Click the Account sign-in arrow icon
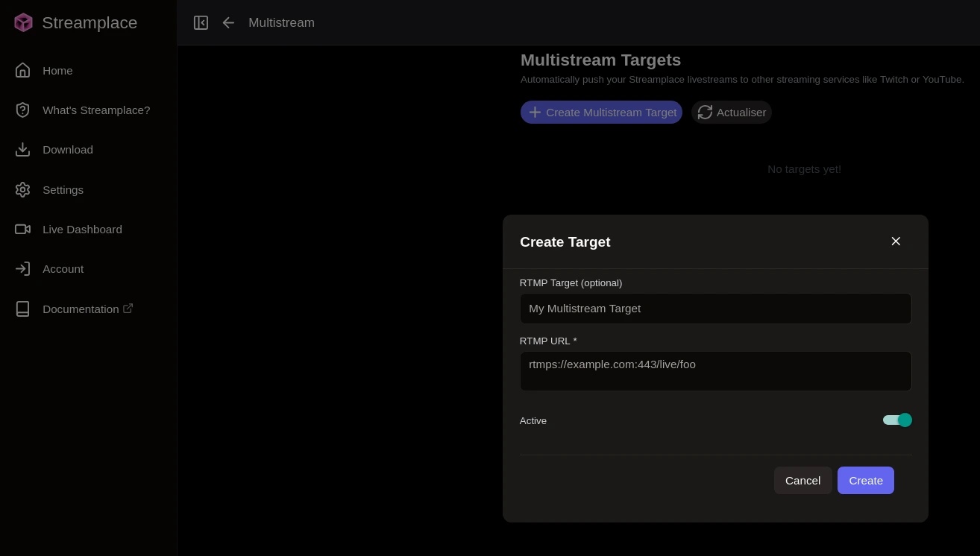The image size is (980, 556). pos(22,269)
